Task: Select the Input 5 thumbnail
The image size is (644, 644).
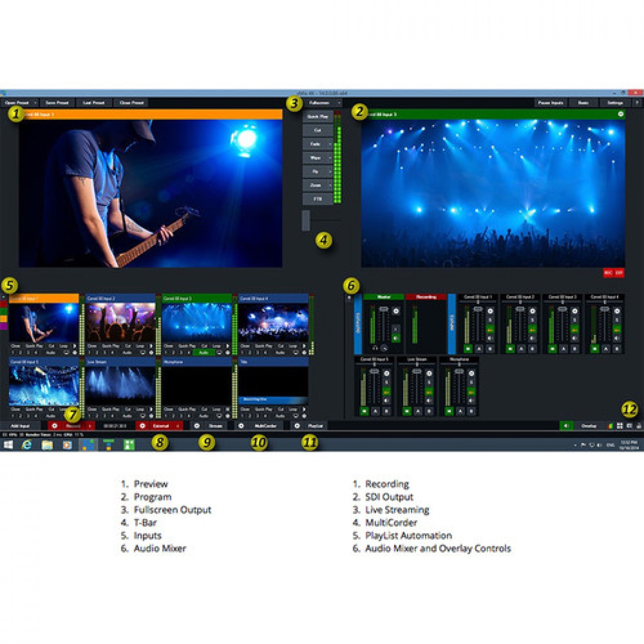Action: click(x=44, y=386)
